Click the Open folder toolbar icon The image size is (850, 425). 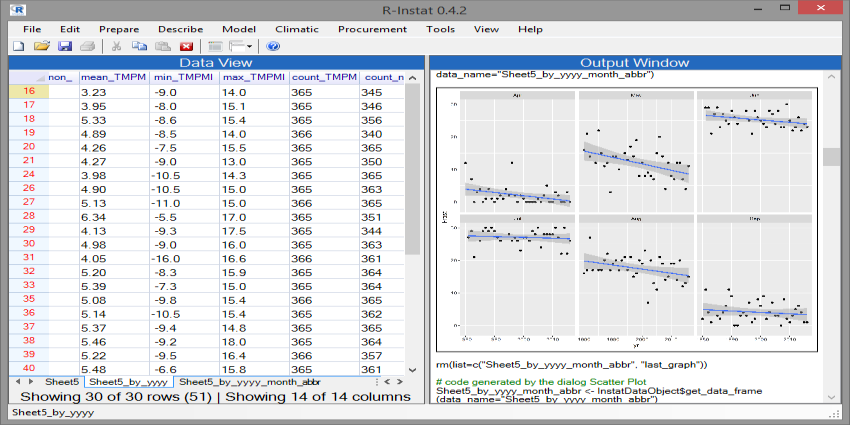[42, 46]
